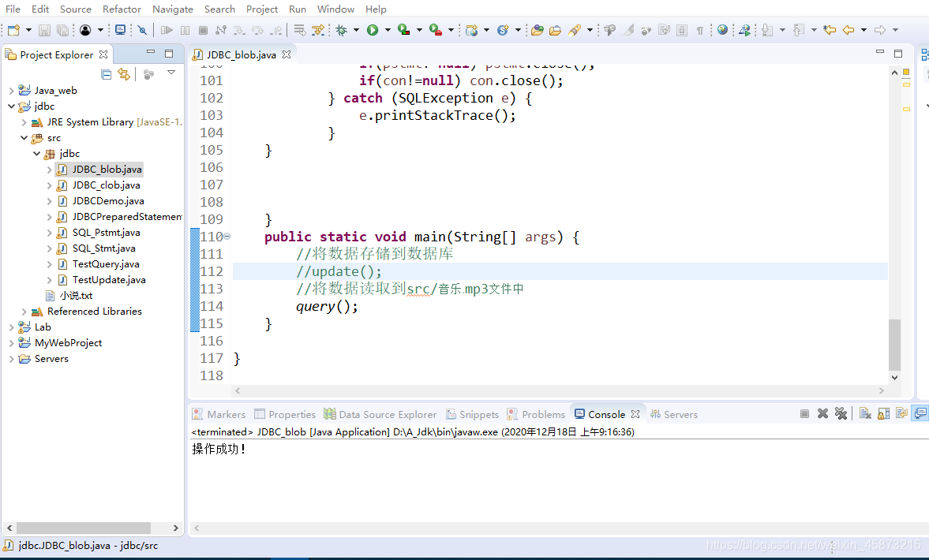Image resolution: width=929 pixels, height=560 pixels.
Task: Open the Back history dropdown arrow
Action: point(863,30)
